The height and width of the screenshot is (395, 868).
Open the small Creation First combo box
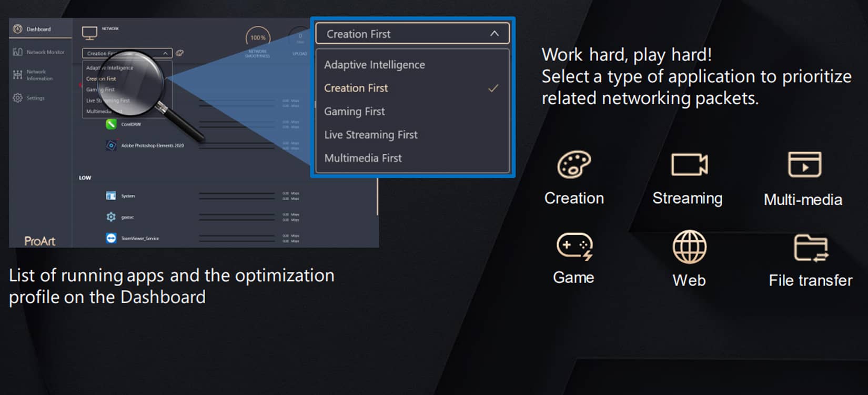(127, 53)
